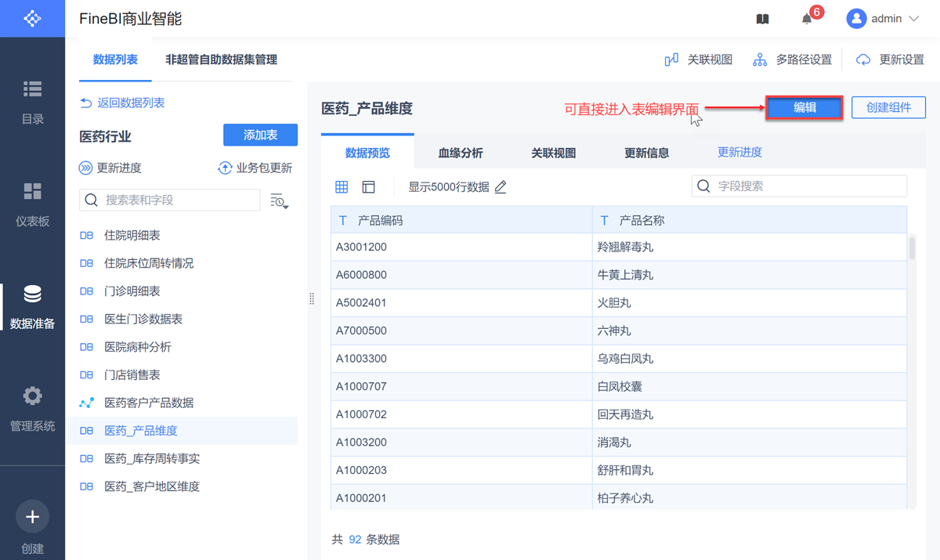The width and height of the screenshot is (940, 560).
Task: Click 业务包更新
Action: 255,168
